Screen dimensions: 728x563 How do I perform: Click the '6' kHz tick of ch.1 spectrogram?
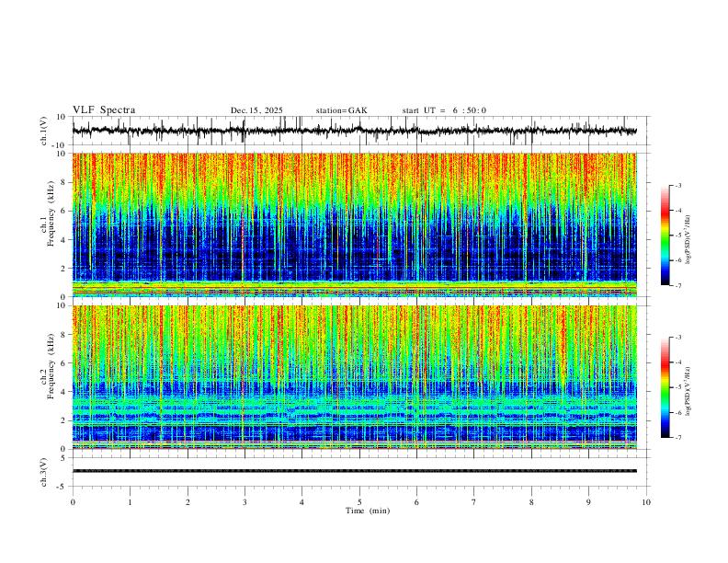(63, 211)
